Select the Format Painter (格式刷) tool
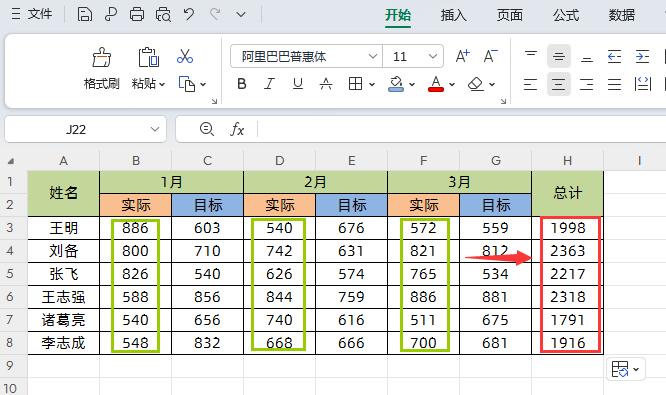 [102, 68]
